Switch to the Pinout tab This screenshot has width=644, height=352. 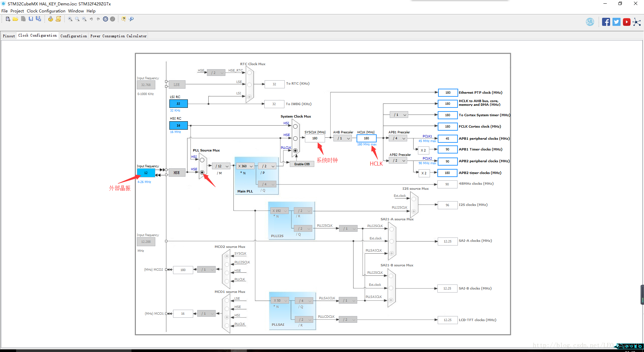[x=9, y=36]
